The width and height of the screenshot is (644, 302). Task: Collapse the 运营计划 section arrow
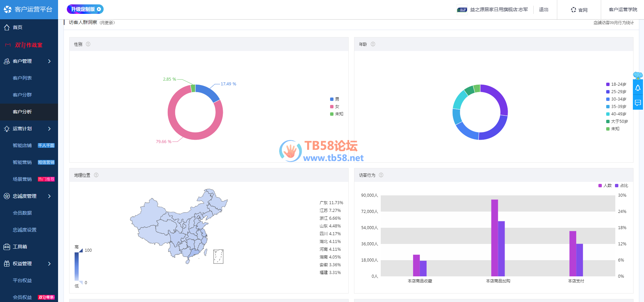point(49,129)
